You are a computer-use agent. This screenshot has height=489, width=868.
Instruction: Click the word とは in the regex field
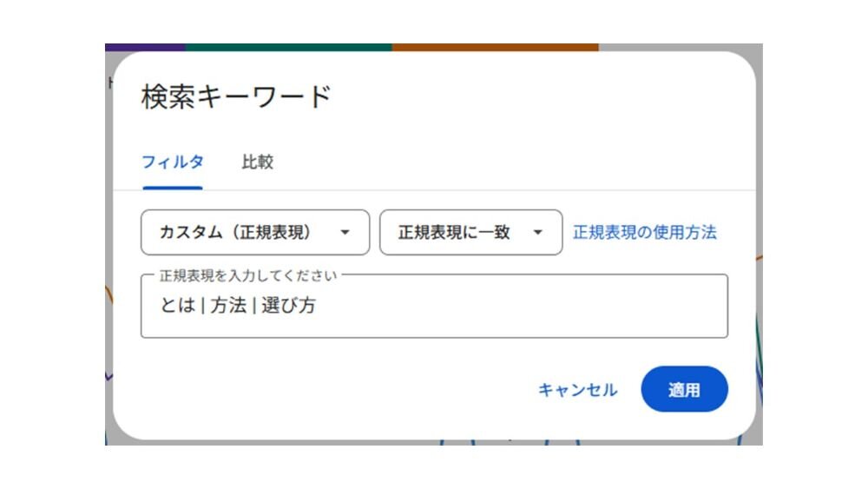pos(177,306)
